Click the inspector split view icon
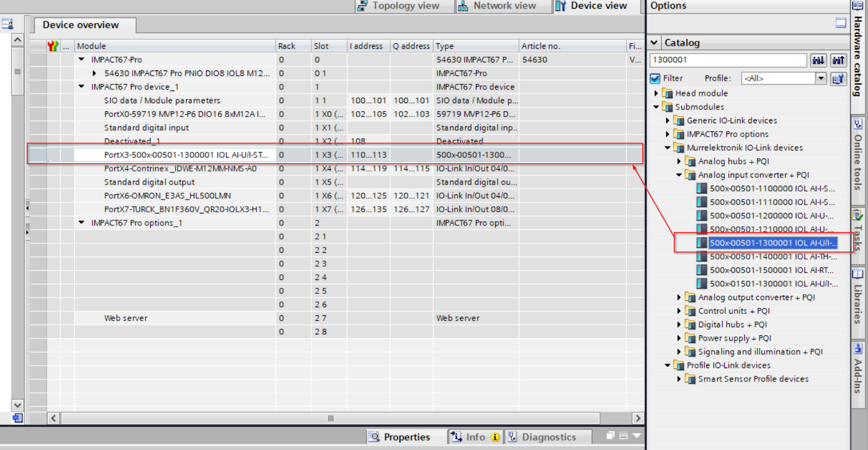The height and width of the screenshot is (450, 868). coord(623,435)
